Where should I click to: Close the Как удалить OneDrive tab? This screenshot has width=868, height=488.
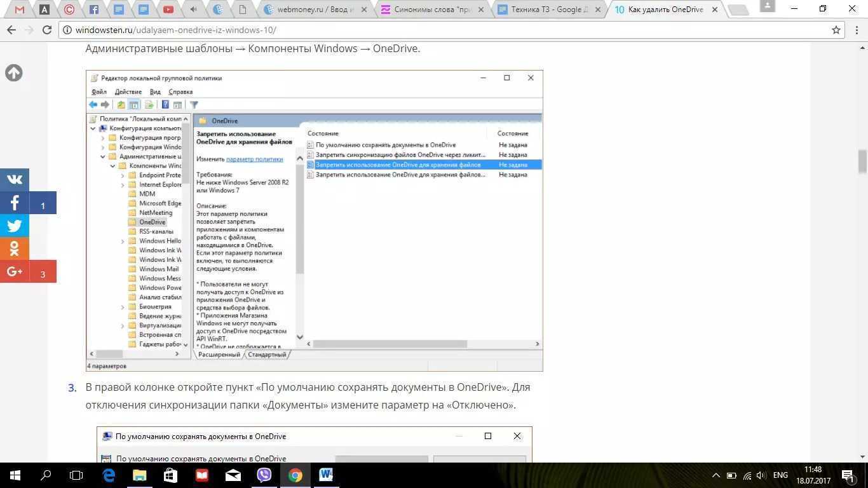tap(715, 10)
